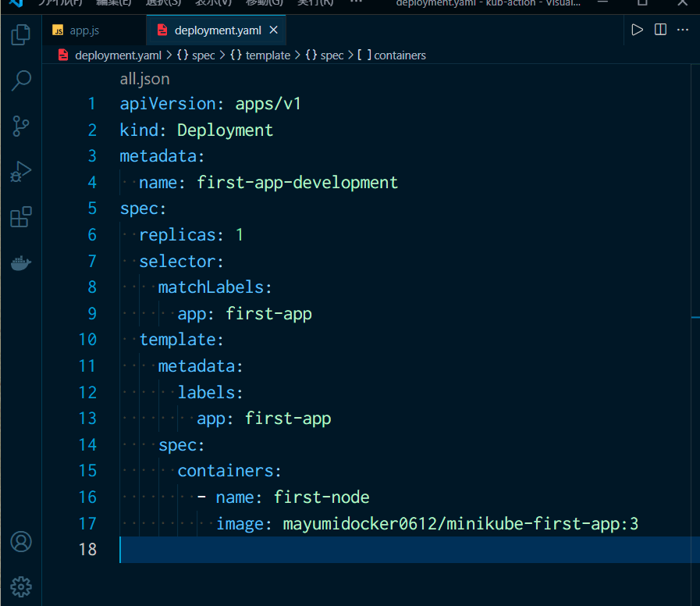Screen dimensions: 700x606
Task: Click the image value mayumidocker0612/minikube-first-app:3
Action: pos(460,524)
